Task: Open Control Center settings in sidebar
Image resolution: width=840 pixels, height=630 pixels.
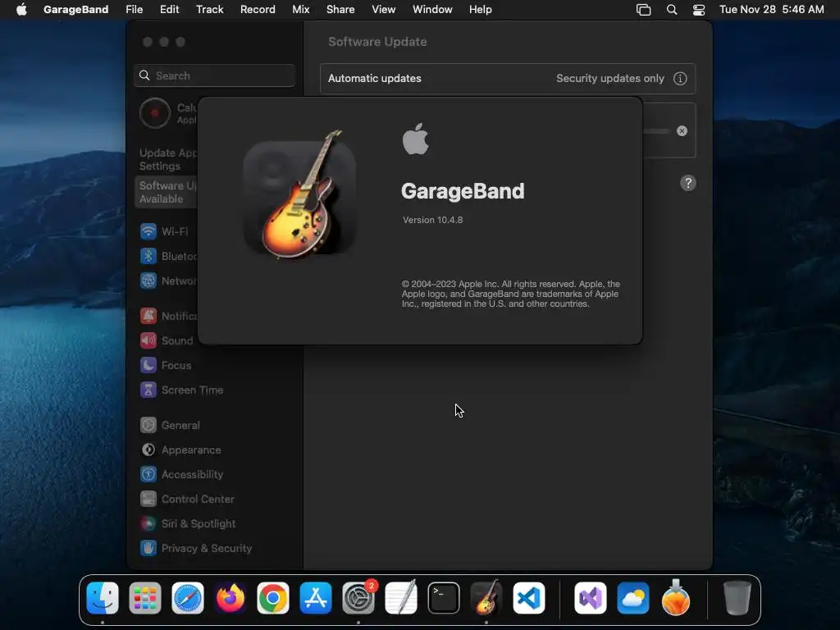Action: point(188,500)
